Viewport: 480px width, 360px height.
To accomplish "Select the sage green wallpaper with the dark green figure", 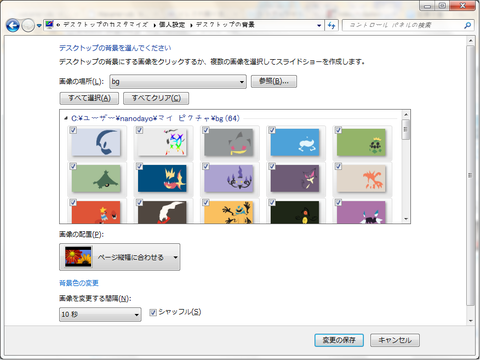I will coord(96,179).
